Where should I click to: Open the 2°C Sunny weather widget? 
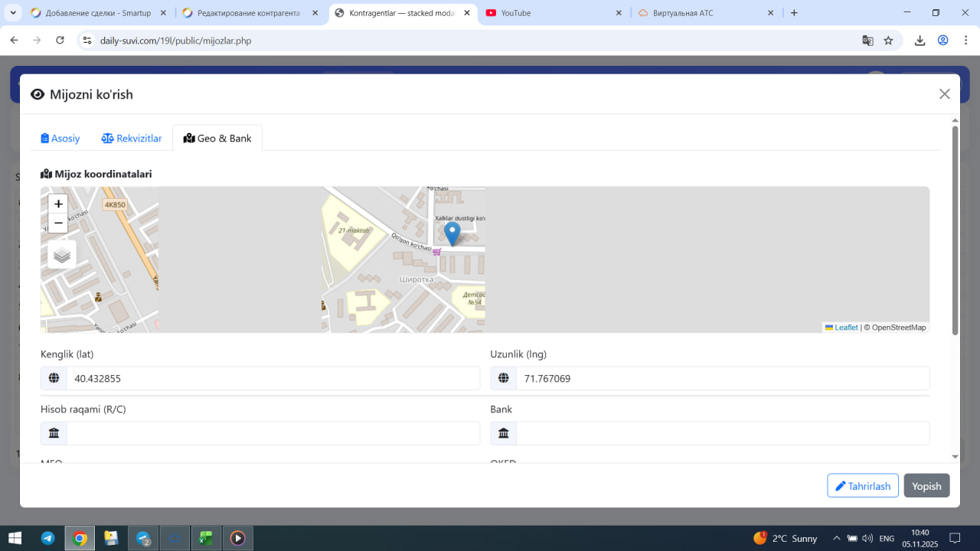click(x=786, y=538)
